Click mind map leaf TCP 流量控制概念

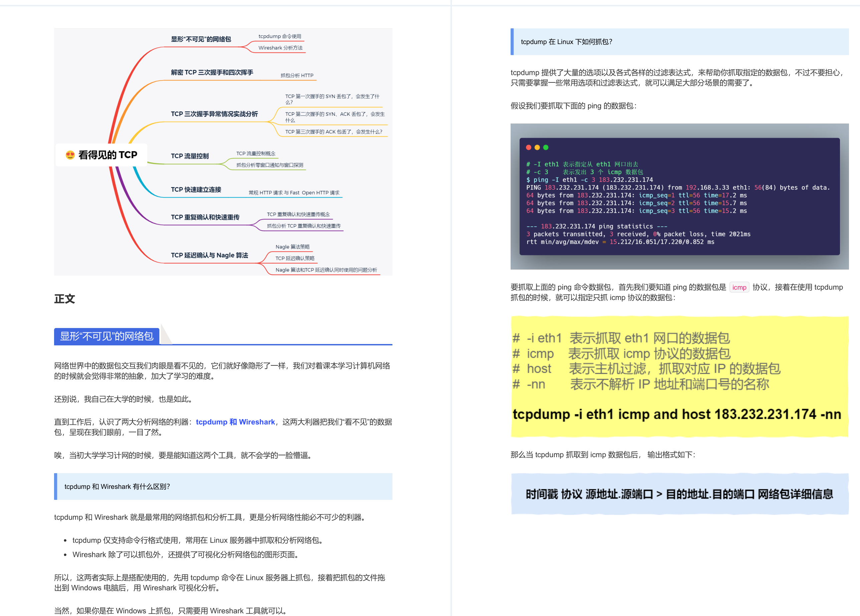(256, 153)
